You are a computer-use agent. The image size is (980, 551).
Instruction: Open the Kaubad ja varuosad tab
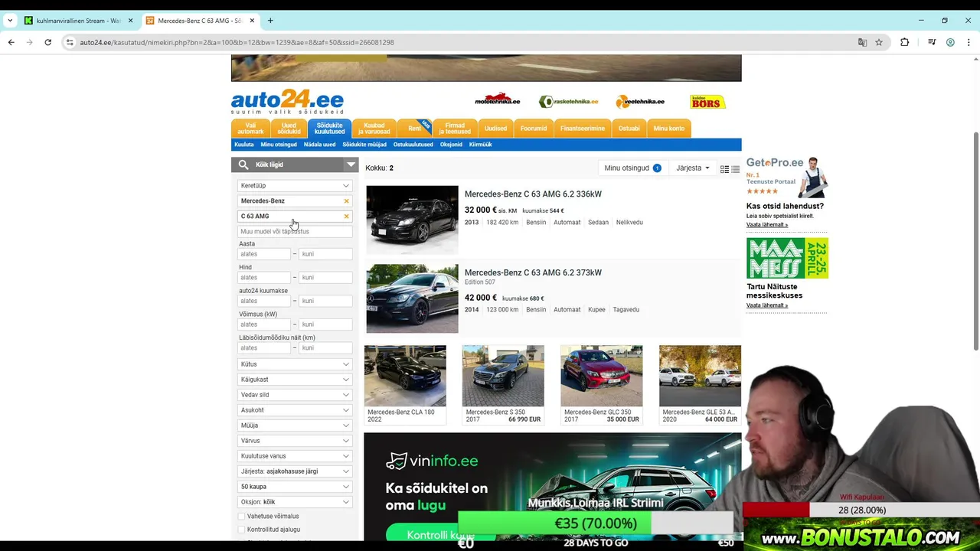click(x=374, y=129)
